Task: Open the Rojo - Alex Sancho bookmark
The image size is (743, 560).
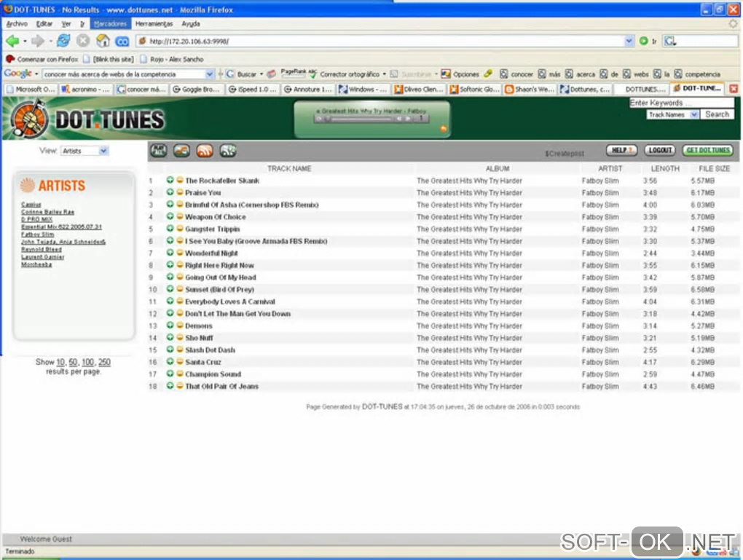Action: 171,59
